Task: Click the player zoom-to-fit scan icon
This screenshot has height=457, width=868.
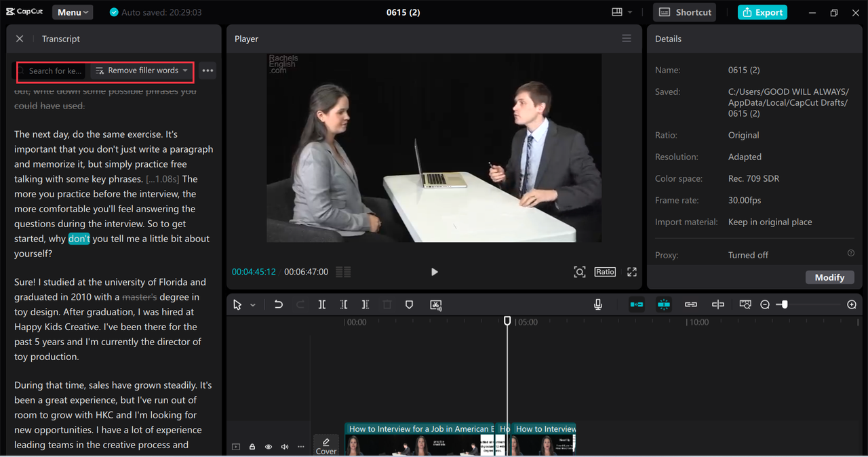Action: pos(579,272)
